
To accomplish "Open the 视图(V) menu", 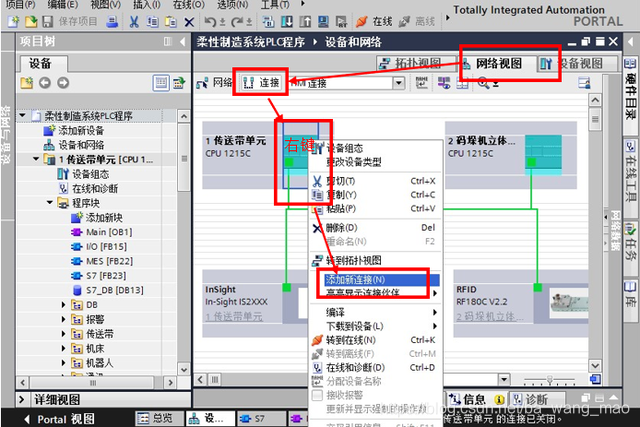I will [x=106, y=4].
